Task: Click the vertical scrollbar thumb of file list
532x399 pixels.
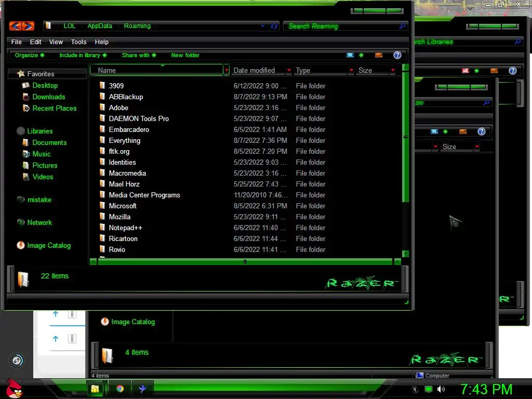Action: click(x=405, y=137)
